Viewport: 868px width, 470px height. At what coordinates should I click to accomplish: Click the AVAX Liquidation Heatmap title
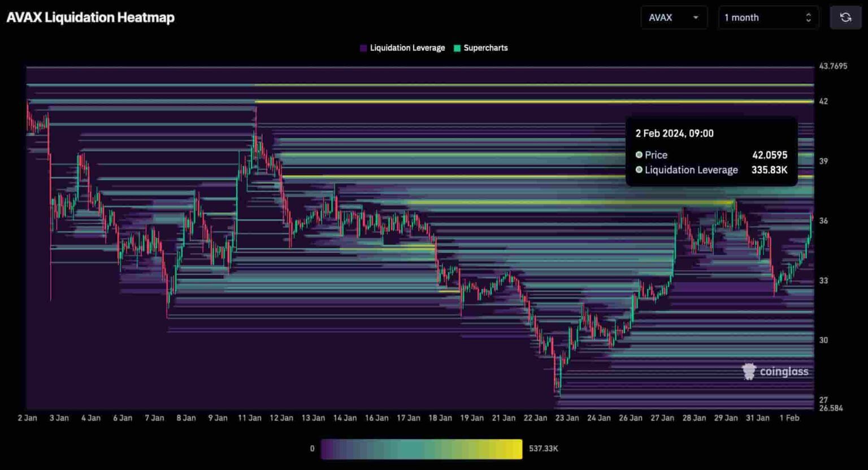[x=90, y=18]
